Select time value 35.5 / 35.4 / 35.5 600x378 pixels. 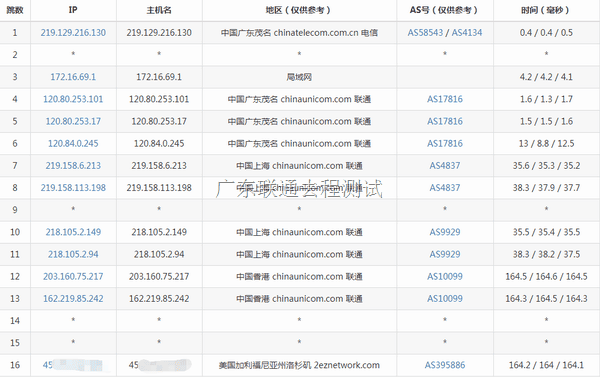[546, 232]
